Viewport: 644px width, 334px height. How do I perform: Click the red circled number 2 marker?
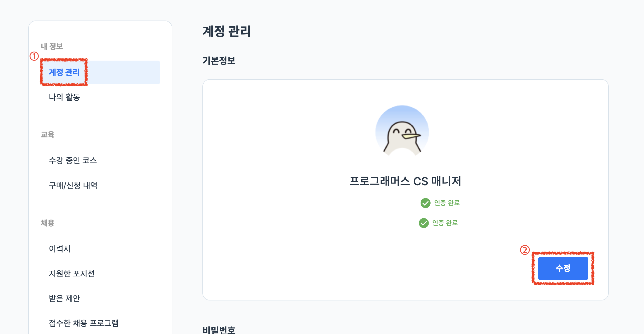[x=525, y=250]
